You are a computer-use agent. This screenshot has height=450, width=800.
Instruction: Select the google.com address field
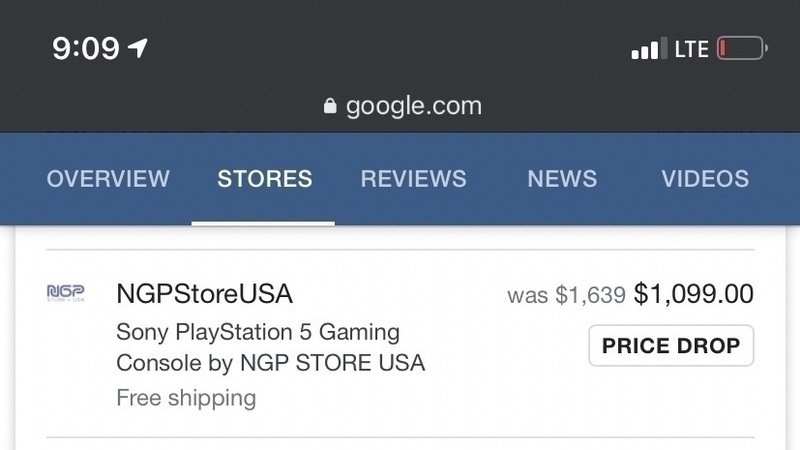point(413,106)
